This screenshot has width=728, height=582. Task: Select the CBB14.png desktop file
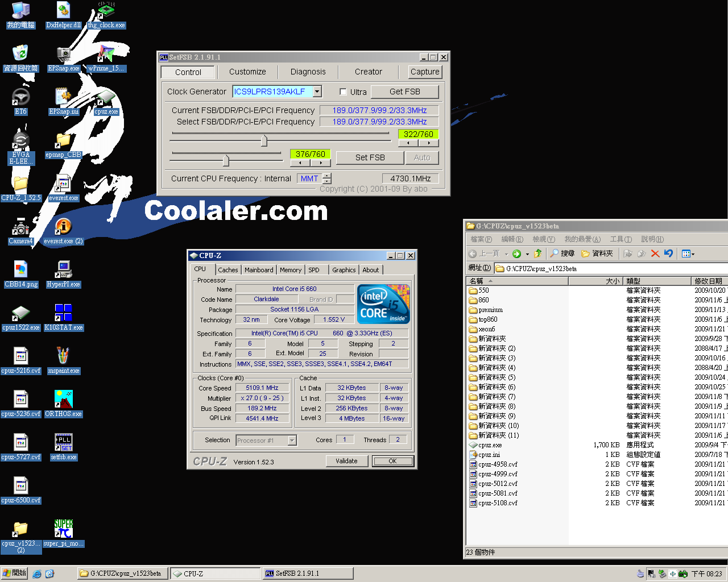21,275
